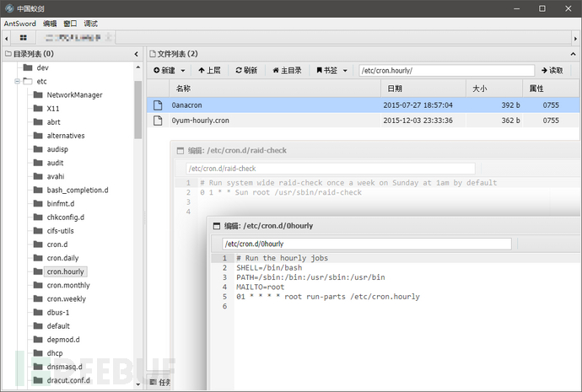Refresh the file list with 刷新
582x392 pixels.
coord(246,70)
